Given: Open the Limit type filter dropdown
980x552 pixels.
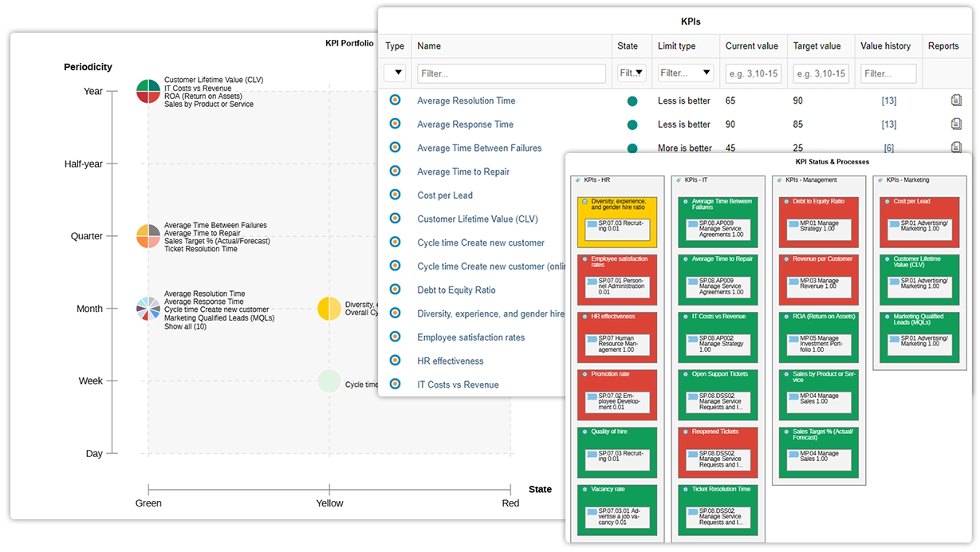Looking at the screenshot, I should 686,73.
